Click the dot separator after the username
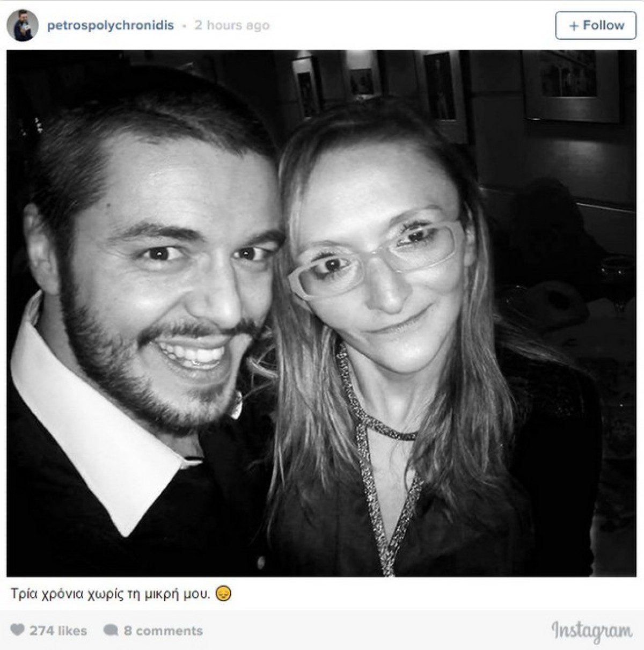 184,26
